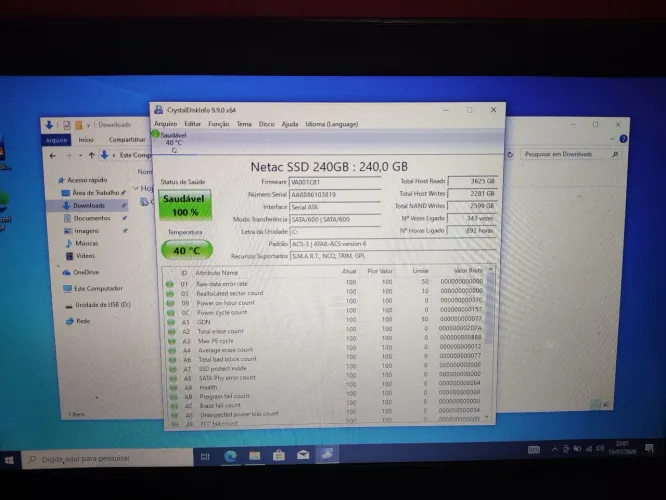Open the Arquivo menu in CrystalDiskInfo
Viewport: 666px width, 500px height.
tap(166, 124)
